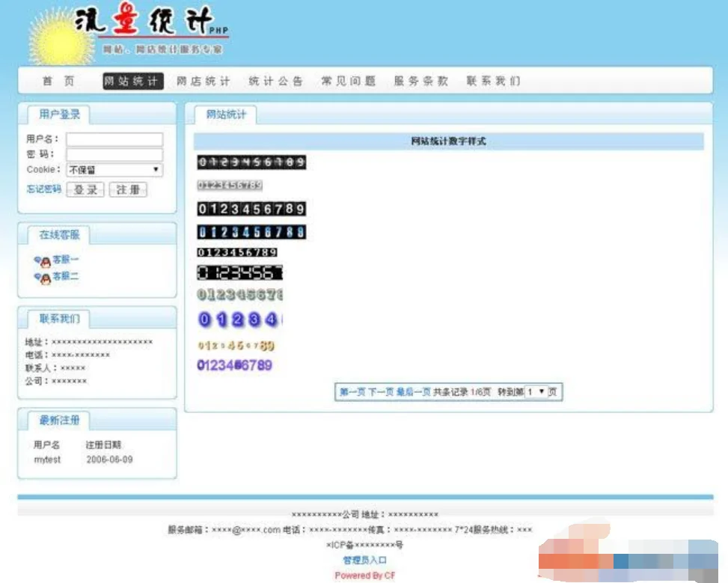Focus the 用户名 input field
728x583 pixels.
(114, 139)
